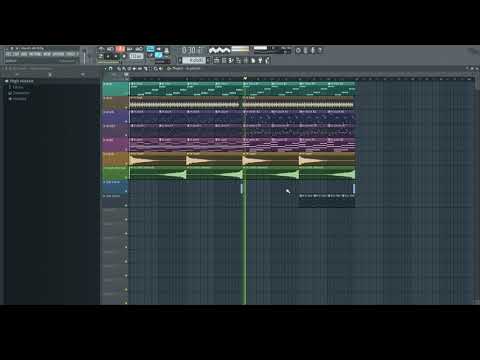The image size is (480, 360).
Task: Click the tempo value box
Action: (136, 56)
